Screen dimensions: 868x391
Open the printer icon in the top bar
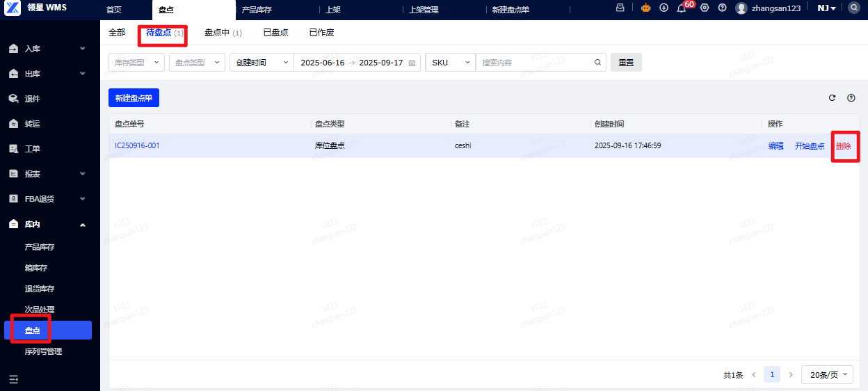point(620,8)
